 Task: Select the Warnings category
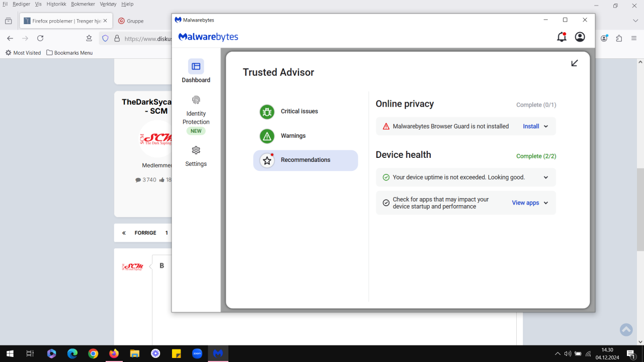coord(305,136)
